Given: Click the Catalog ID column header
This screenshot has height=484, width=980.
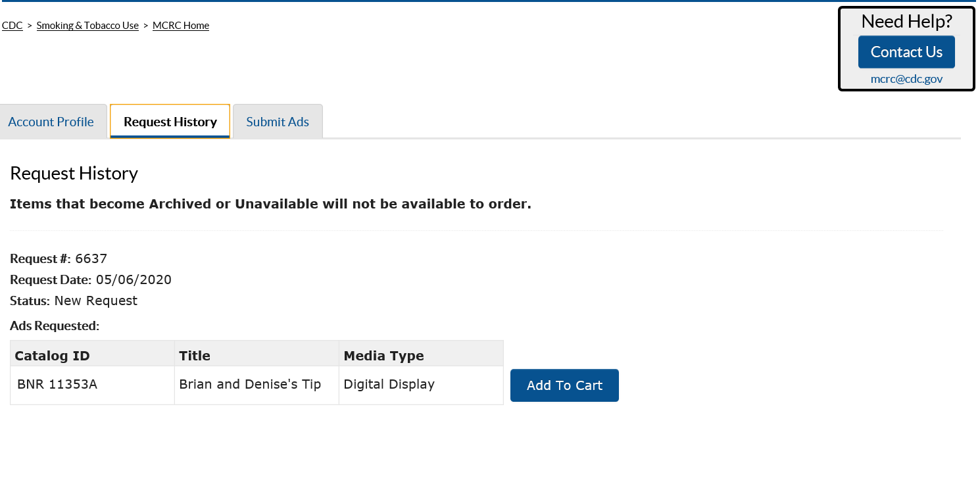Looking at the screenshot, I should (x=53, y=356).
